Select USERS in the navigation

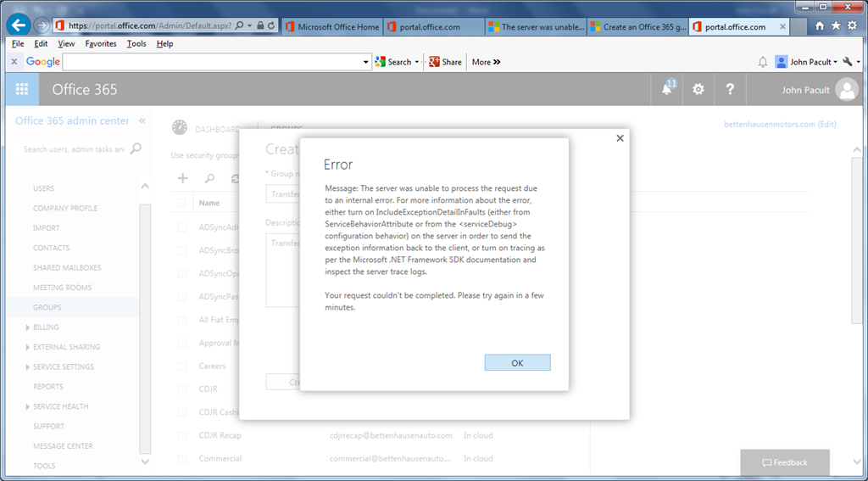point(44,188)
